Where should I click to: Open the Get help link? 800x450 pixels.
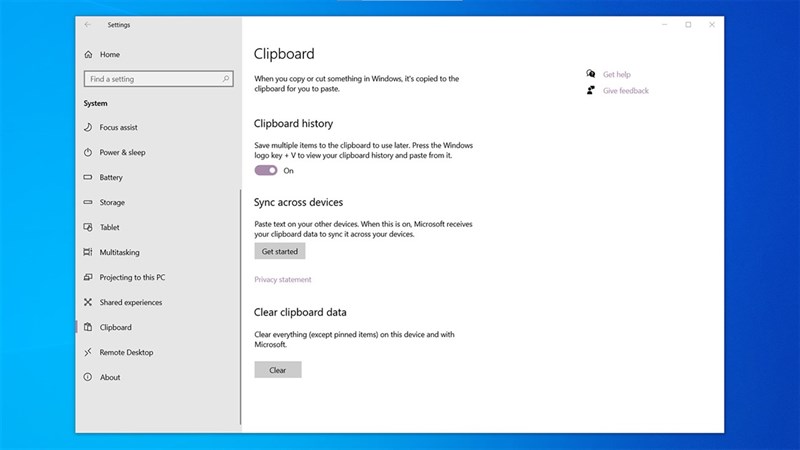[x=616, y=74]
